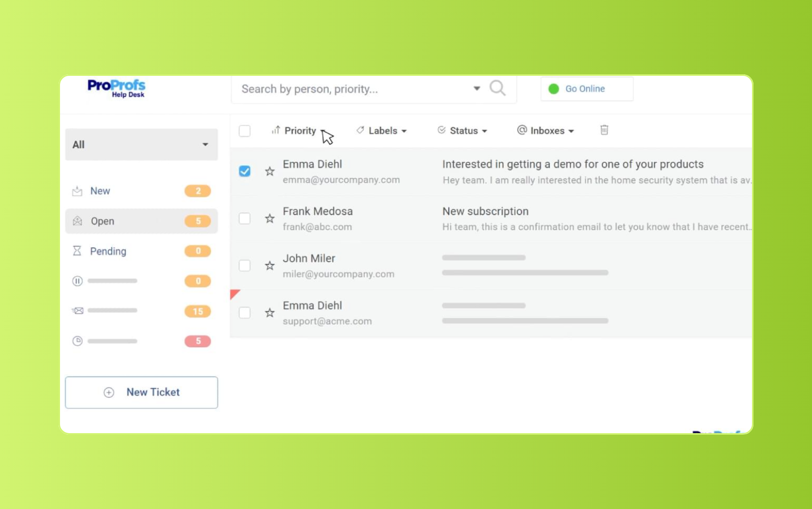Click the sent envelope sidebar icon
This screenshot has height=509, width=812.
[x=78, y=310]
